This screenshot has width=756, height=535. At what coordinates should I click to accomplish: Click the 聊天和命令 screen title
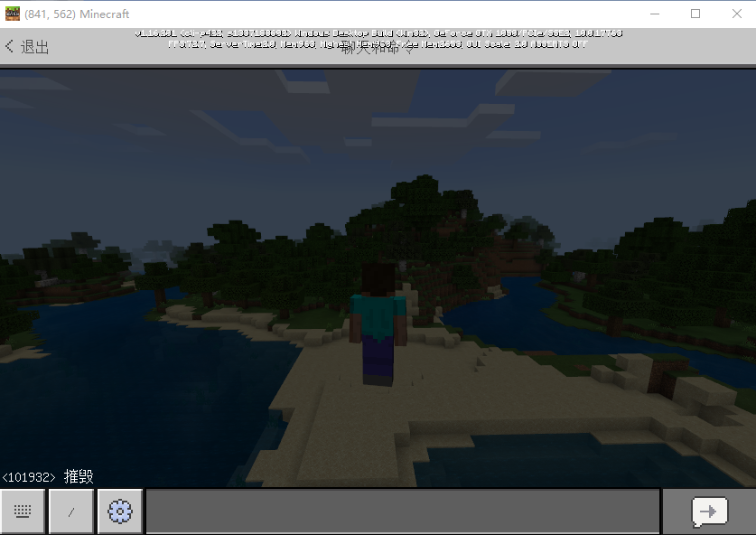(377, 47)
